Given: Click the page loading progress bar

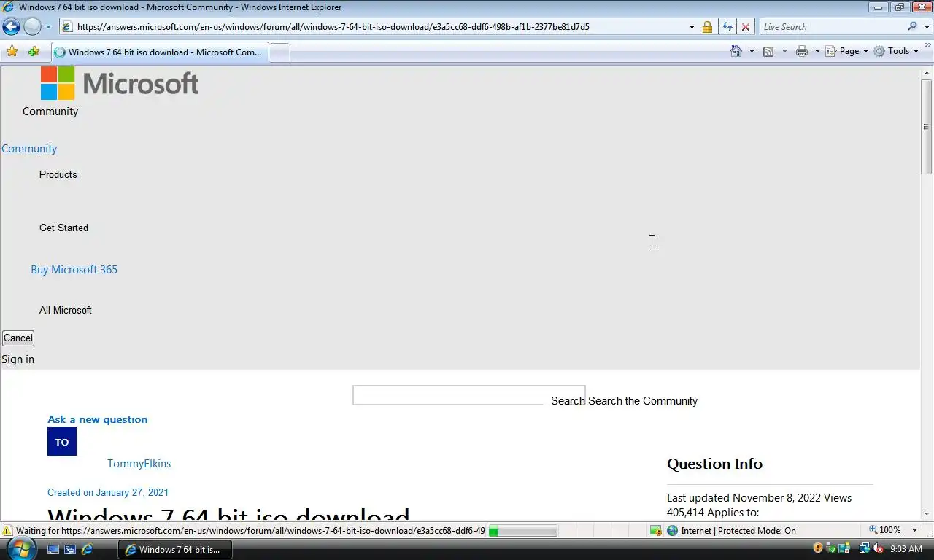Looking at the screenshot, I should point(522,531).
